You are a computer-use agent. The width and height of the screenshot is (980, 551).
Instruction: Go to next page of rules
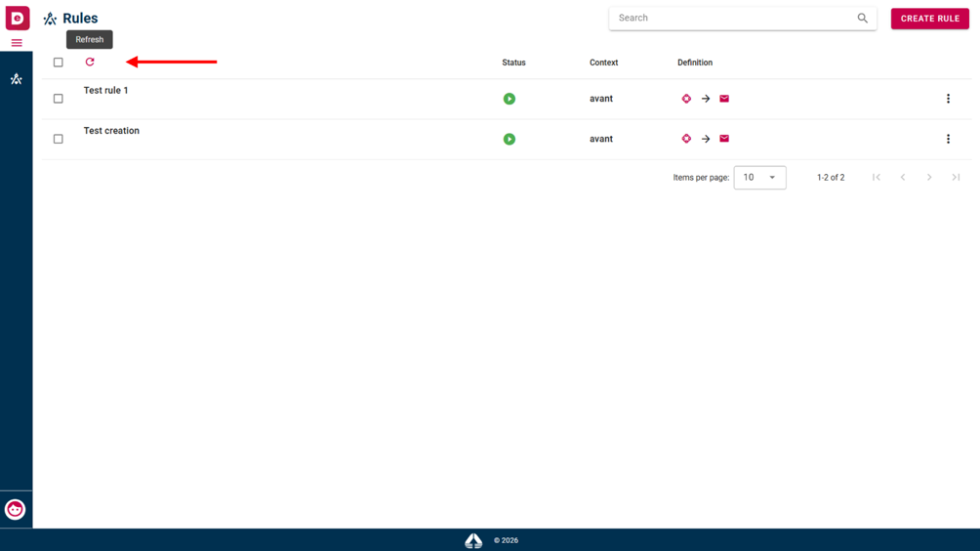coord(929,178)
